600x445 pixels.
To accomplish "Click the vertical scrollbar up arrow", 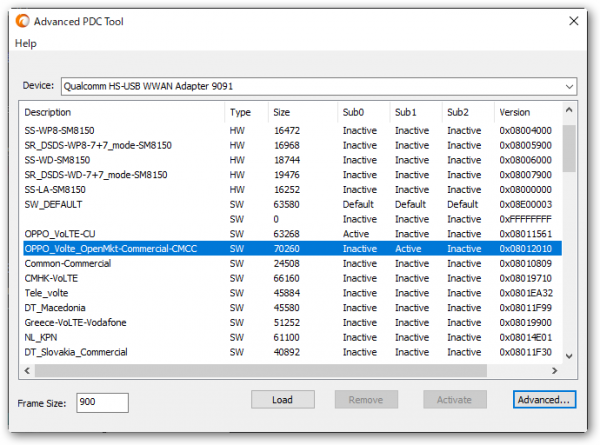I will coord(569,111).
